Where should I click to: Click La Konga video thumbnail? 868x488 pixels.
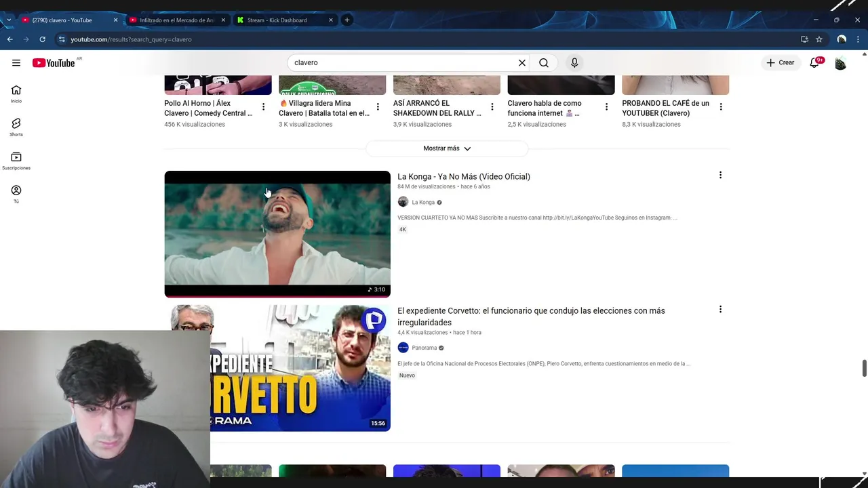tap(277, 234)
